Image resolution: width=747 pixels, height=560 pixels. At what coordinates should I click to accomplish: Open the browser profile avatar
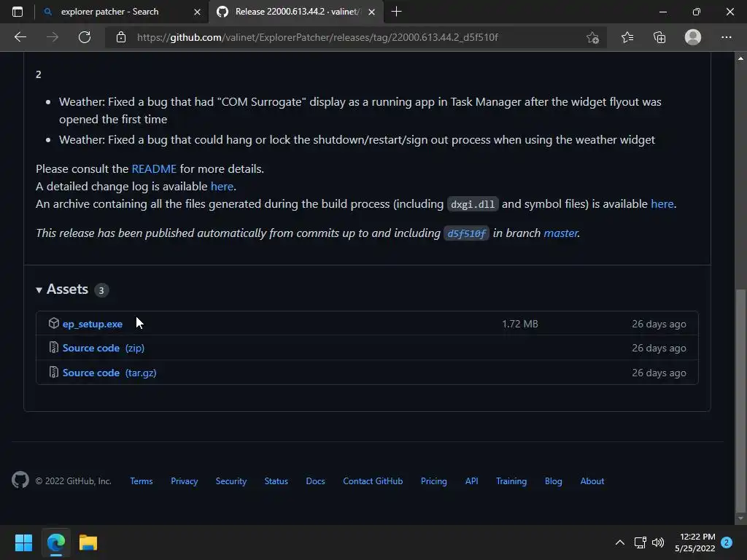click(x=693, y=37)
